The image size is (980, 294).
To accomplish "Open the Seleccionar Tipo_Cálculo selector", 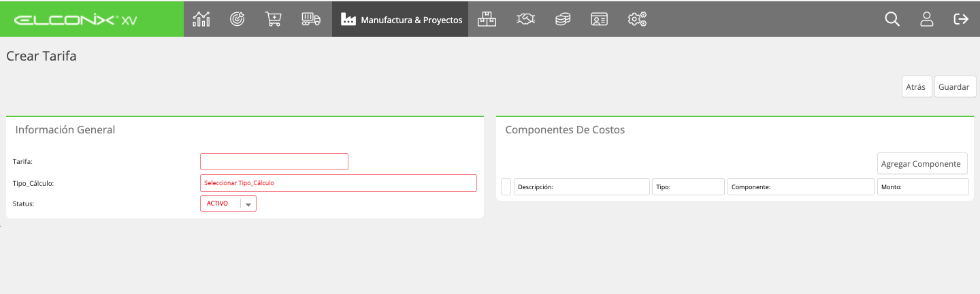I will tap(338, 183).
